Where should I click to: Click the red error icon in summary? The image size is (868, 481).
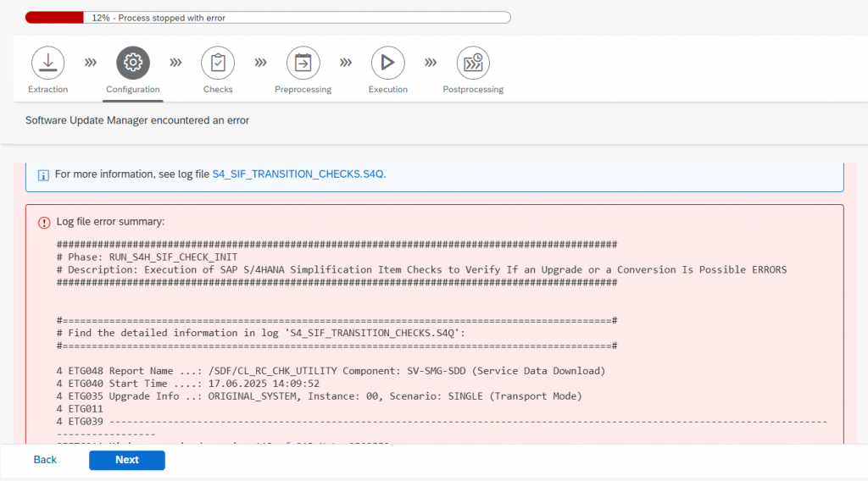[44, 222]
